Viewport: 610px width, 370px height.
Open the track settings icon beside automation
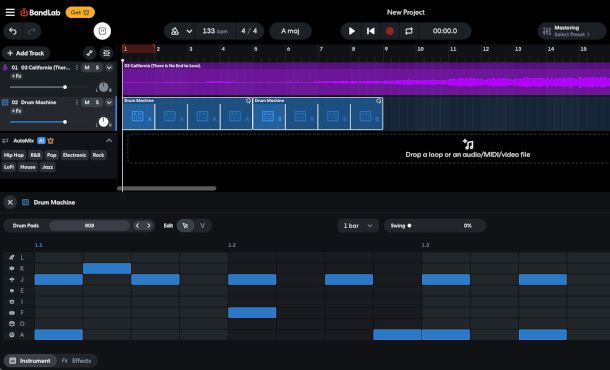pyautogui.click(x=106, y=53)
